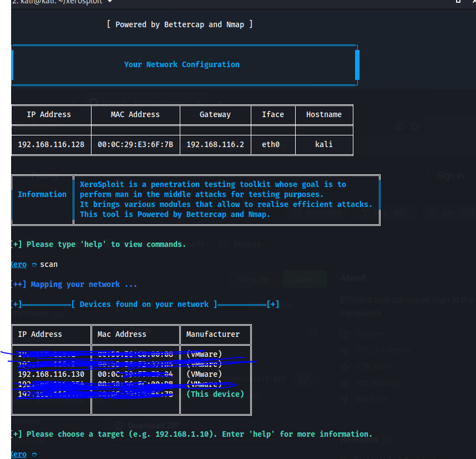Click the bottom 'Xero' prompt input line
Viewport: 476px width, 459px height.
pos(24,455)
